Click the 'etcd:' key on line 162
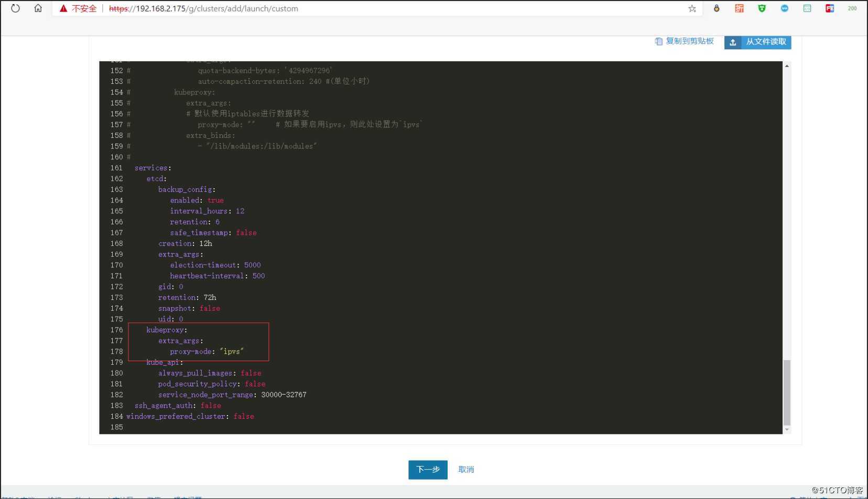868x499 pixels. pyautogui.click(x=156, y=179)
